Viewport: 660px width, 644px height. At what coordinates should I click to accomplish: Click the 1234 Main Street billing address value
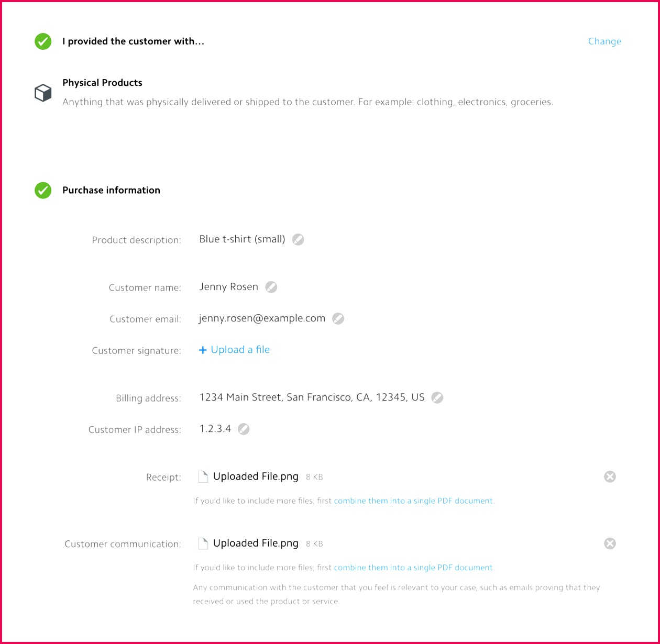point(312,397)
